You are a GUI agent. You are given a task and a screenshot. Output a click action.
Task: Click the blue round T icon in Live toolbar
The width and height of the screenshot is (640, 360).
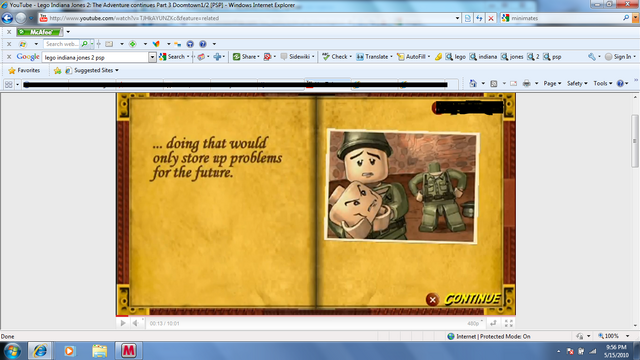click(190, 44)
